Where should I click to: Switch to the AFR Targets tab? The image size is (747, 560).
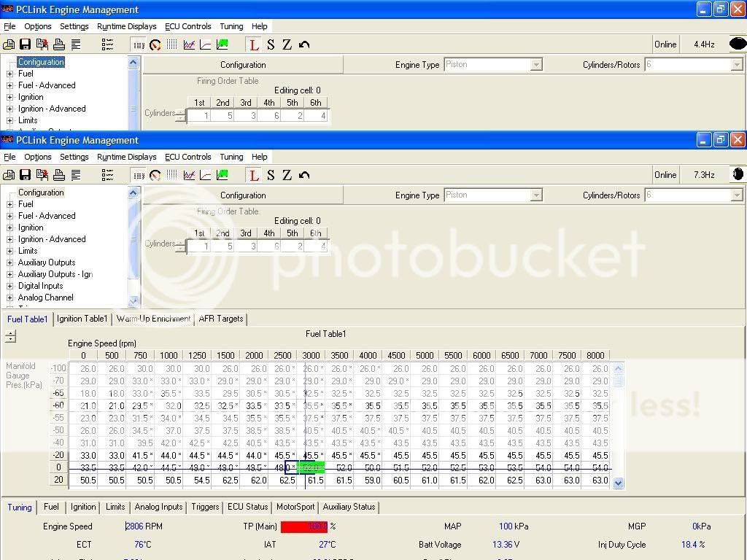tap(221, 319)
